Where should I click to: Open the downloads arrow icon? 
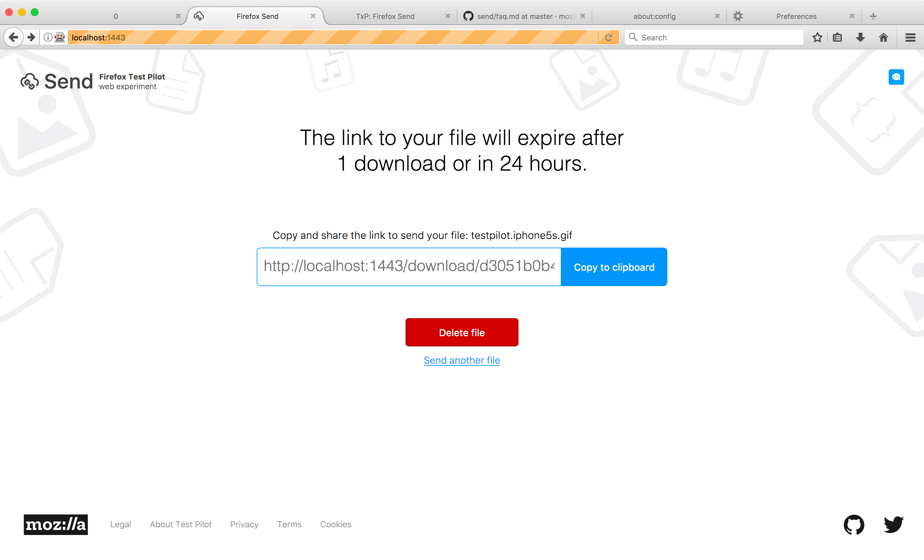pyautogui.click(x=860, y=38)
